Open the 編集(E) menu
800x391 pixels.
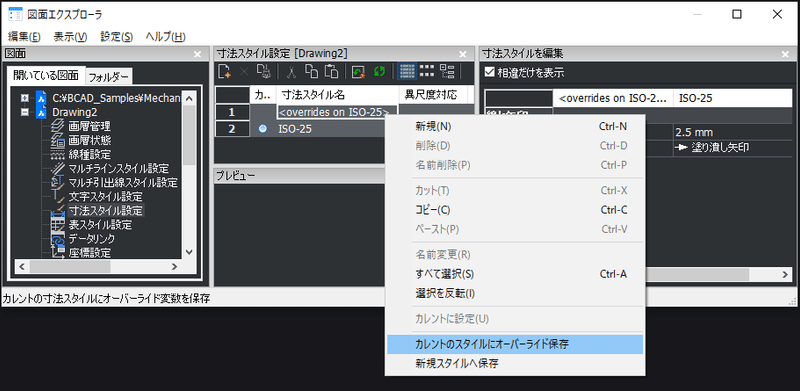click(24, 37)
